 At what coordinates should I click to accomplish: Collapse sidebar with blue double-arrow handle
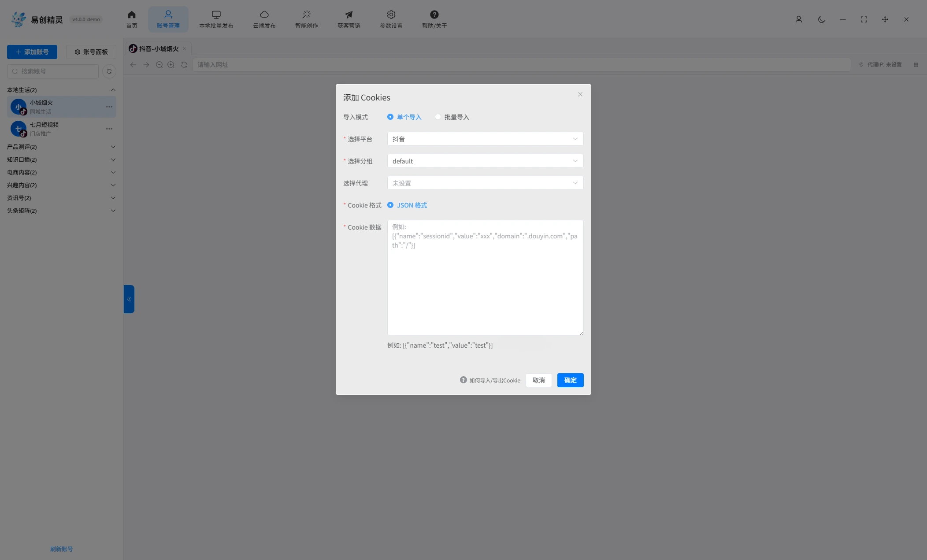pos(129,299)
